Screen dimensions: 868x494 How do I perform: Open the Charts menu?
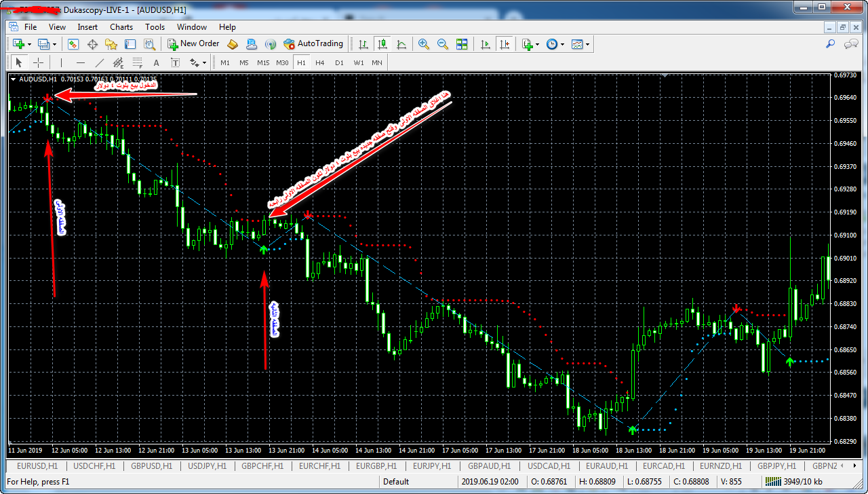click(121, 27)
